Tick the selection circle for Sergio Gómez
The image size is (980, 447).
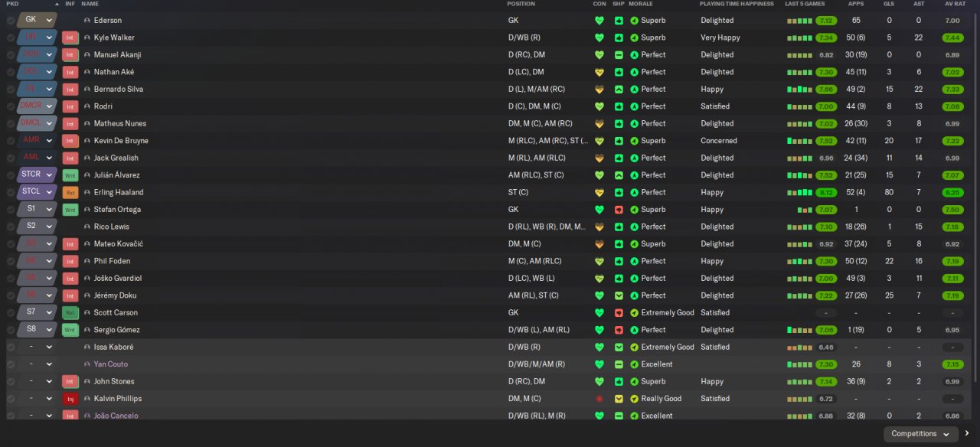tap(11, 330)
